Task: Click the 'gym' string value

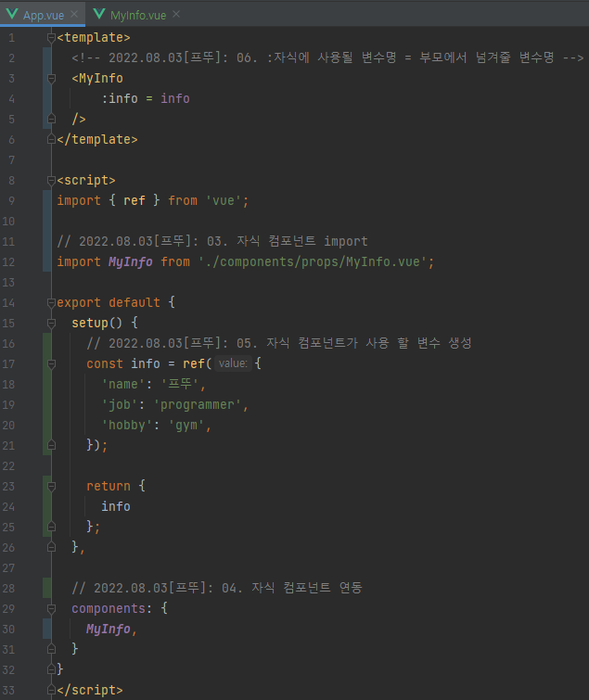Action: click(x=186, y=425)
